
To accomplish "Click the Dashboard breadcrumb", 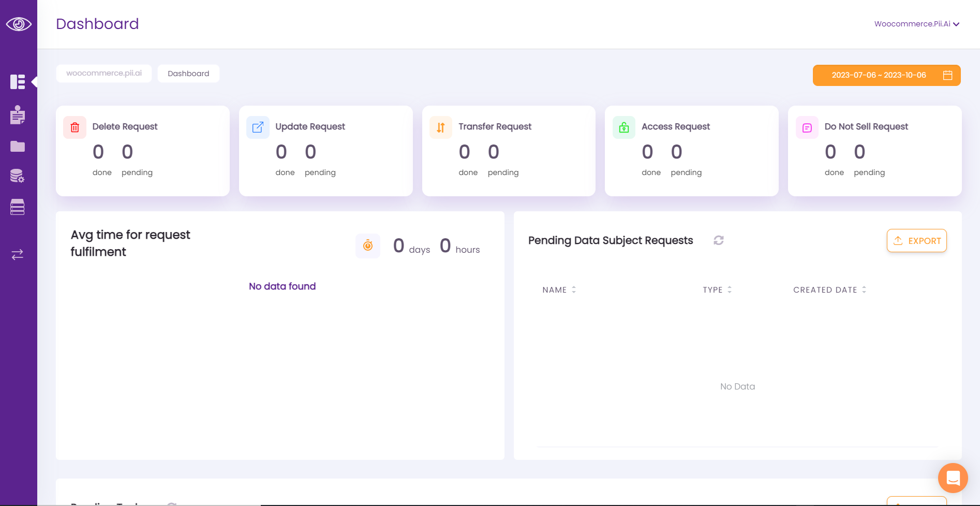I will coord(188,74).
